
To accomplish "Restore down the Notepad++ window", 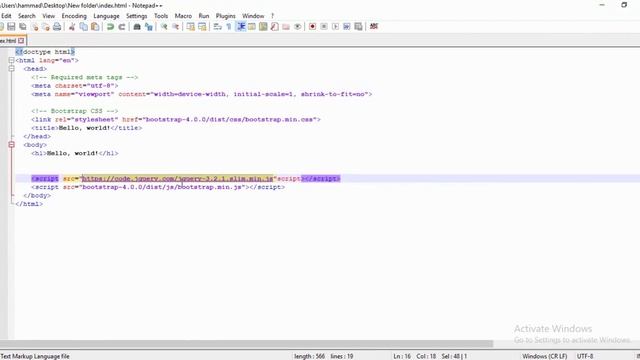I will (x=624, y=5).
